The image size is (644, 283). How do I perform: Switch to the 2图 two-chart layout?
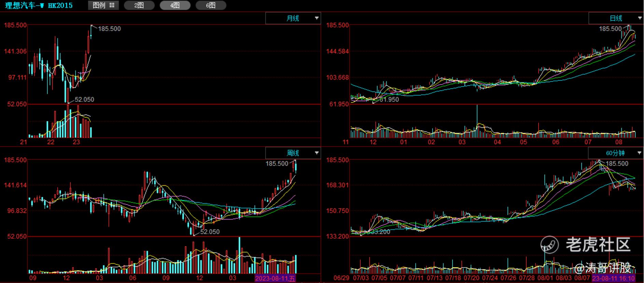click(139, 5)
